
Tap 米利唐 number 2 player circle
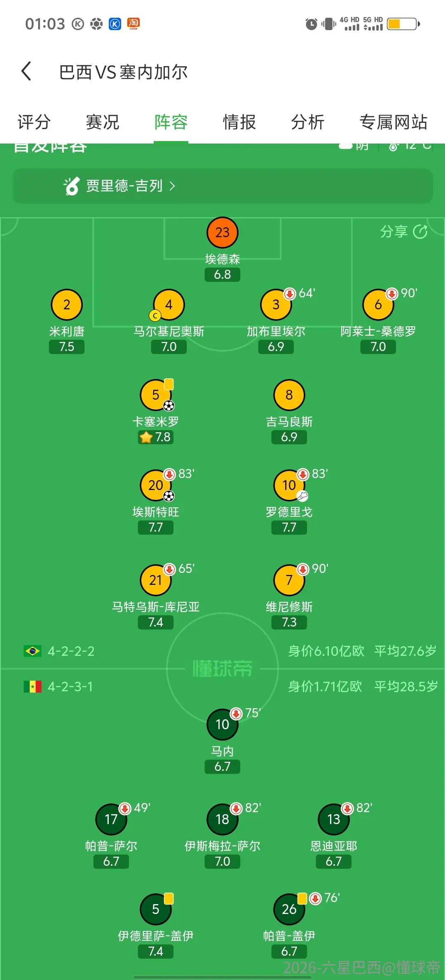[67, 305]
